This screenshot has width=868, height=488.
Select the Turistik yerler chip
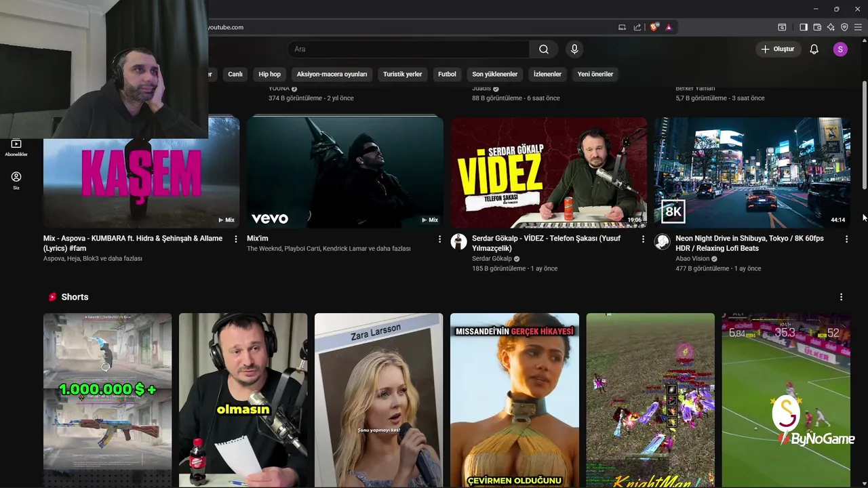402,75
